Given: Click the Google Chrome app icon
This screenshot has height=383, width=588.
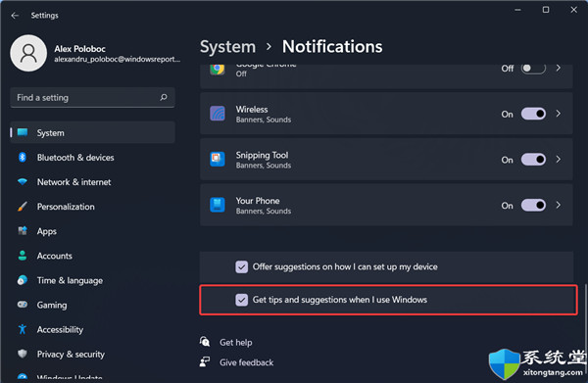Looking at the screenshot, I should tap(218, 69).
